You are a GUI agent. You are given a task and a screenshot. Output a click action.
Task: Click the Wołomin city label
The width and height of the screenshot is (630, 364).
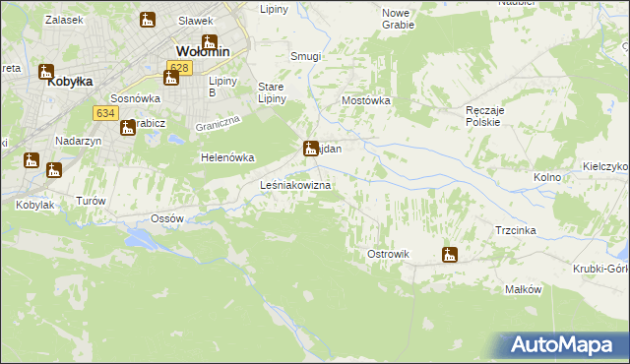[x=203, y=52]
